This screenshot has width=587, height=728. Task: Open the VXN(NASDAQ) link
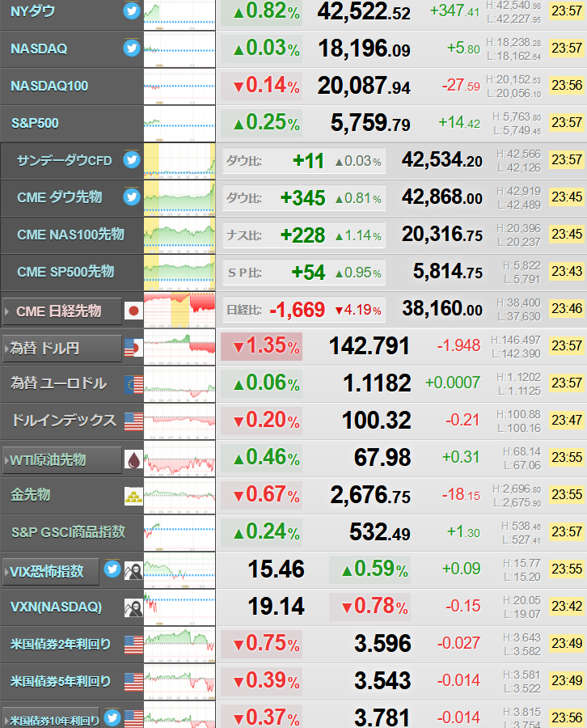(56, 607)
